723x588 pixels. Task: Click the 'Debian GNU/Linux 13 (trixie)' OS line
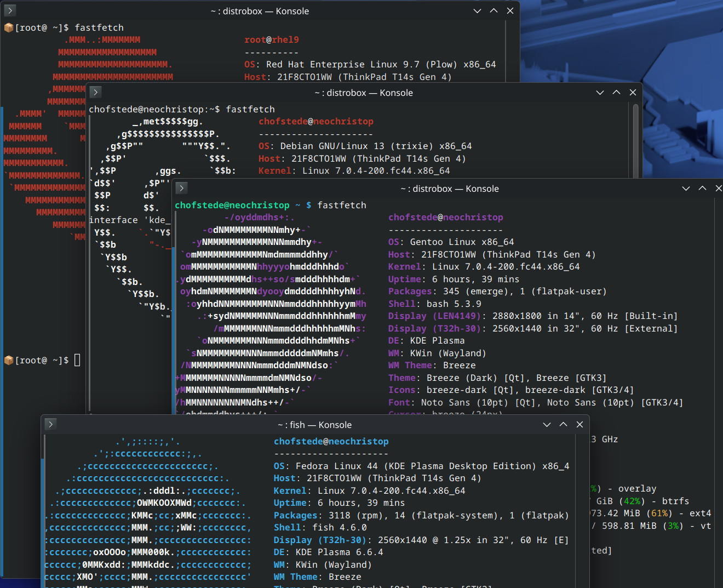click(365, 146)
